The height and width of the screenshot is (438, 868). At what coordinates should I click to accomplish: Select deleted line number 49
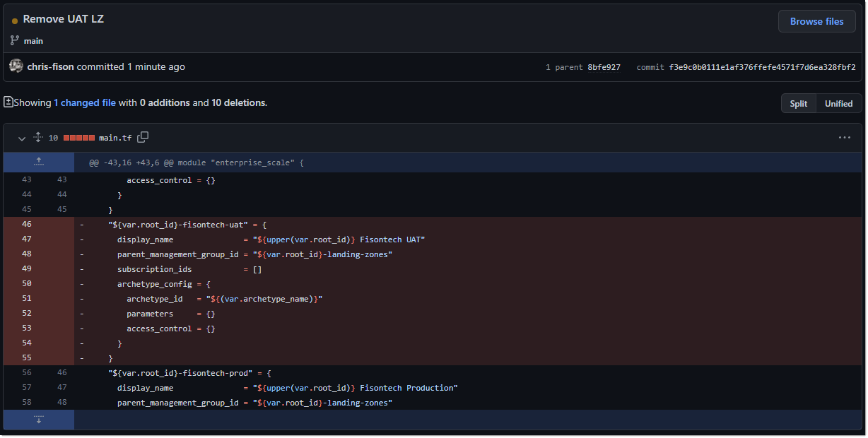[27, 269]
